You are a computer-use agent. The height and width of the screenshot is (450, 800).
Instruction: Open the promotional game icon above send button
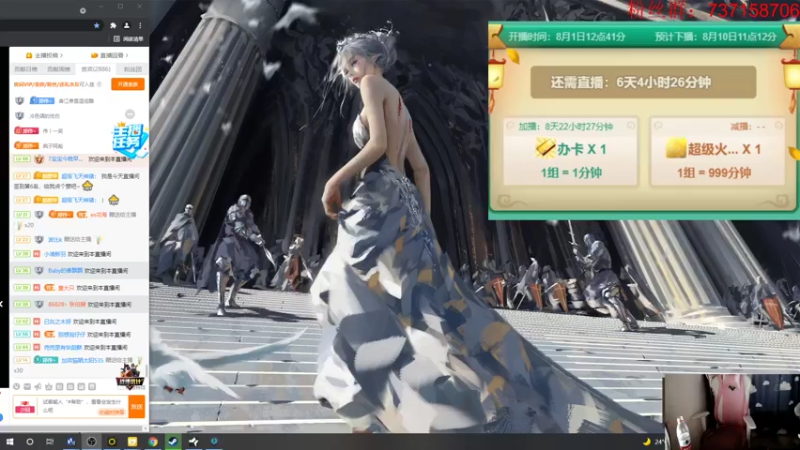coord(131,378)
